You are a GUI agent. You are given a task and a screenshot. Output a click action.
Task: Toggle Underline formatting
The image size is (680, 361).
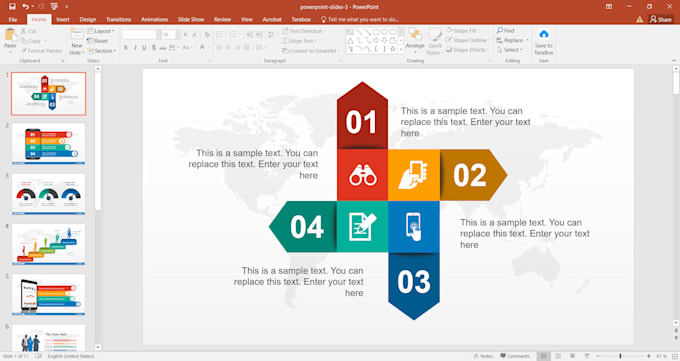144,47
